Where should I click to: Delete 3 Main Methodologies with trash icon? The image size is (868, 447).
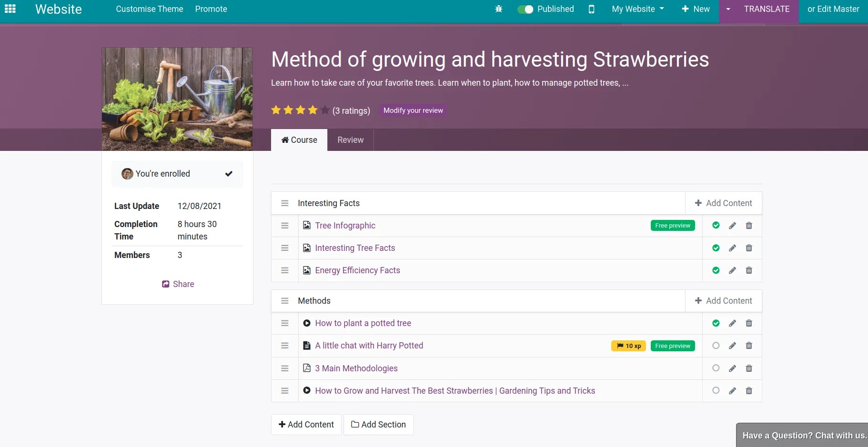pyautogui.click(x=749, y=368)
